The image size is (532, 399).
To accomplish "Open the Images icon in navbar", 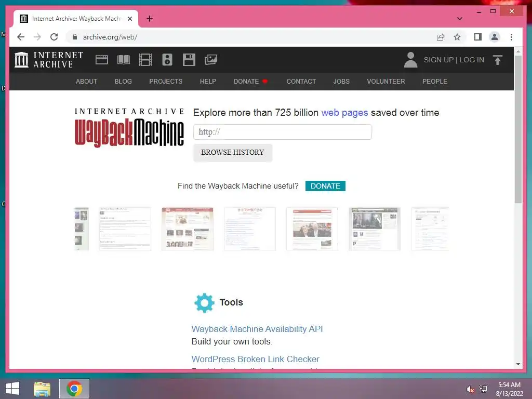I will tap(211, 60).
